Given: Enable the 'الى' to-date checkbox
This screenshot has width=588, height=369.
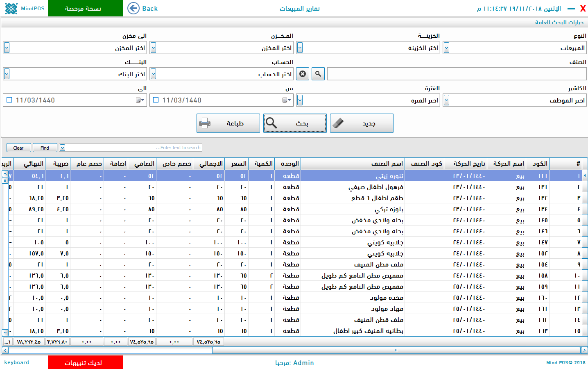Looking at the screenshot, I should tap(9, 100).
